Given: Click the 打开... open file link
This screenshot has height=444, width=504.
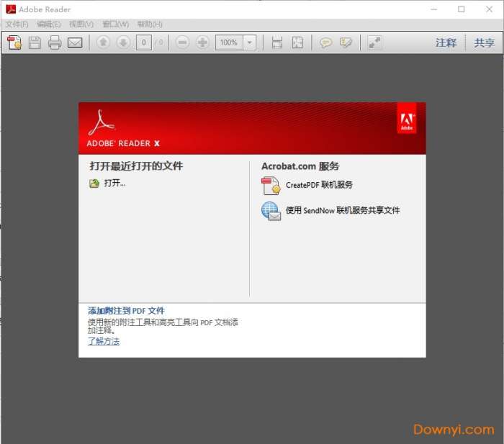Looking at the screenshot, I should coord(114,183).
